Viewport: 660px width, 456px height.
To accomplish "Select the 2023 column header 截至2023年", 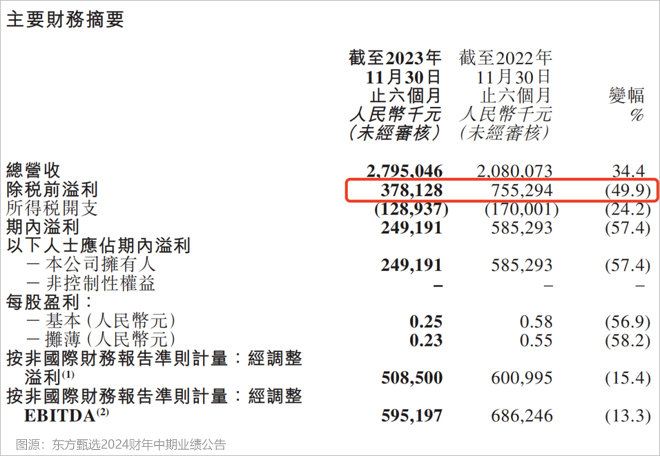I will pyautogui.click(x=395, y=57).
